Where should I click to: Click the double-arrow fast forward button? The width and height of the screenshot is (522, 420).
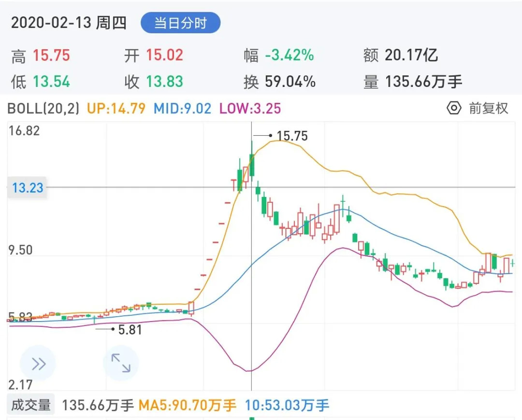38,364
